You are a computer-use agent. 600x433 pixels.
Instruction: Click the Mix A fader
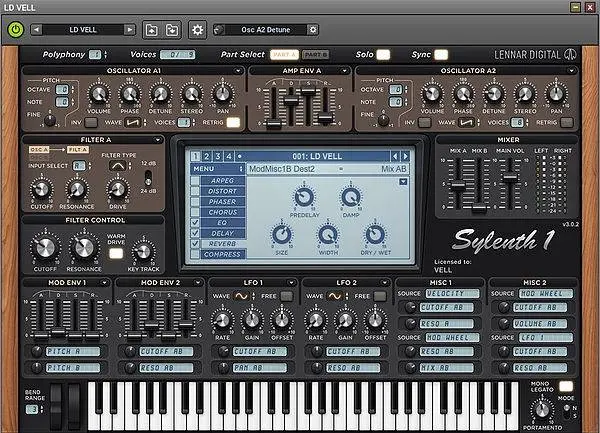(458, 186)
